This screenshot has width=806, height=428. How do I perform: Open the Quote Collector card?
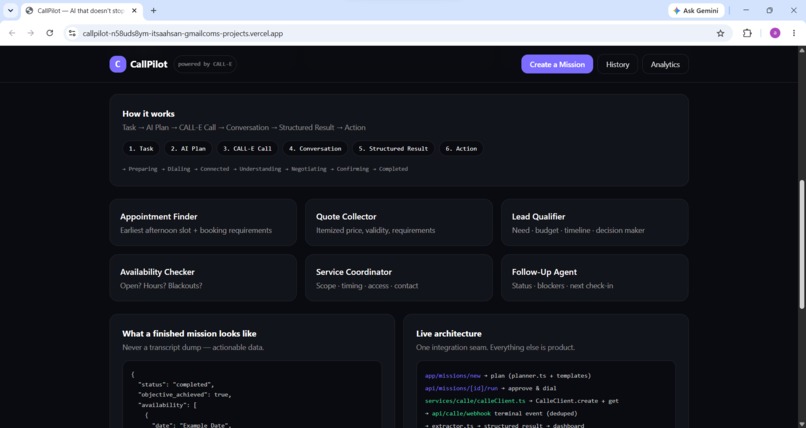pos(398,222)
